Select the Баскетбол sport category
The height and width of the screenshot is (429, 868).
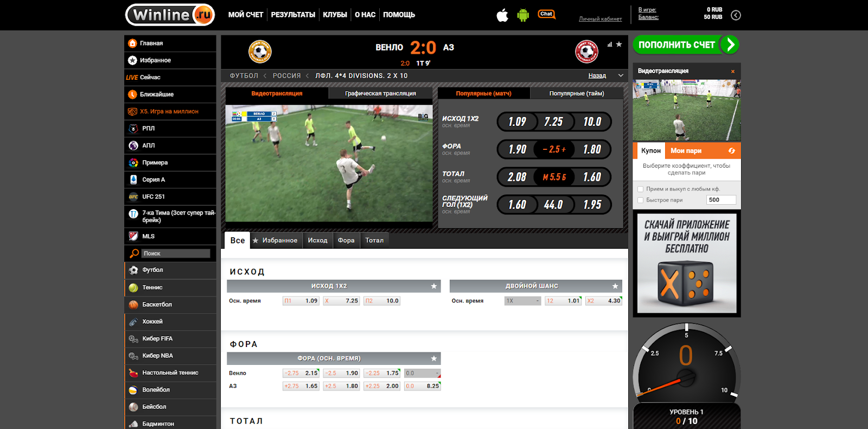[170, 305]
